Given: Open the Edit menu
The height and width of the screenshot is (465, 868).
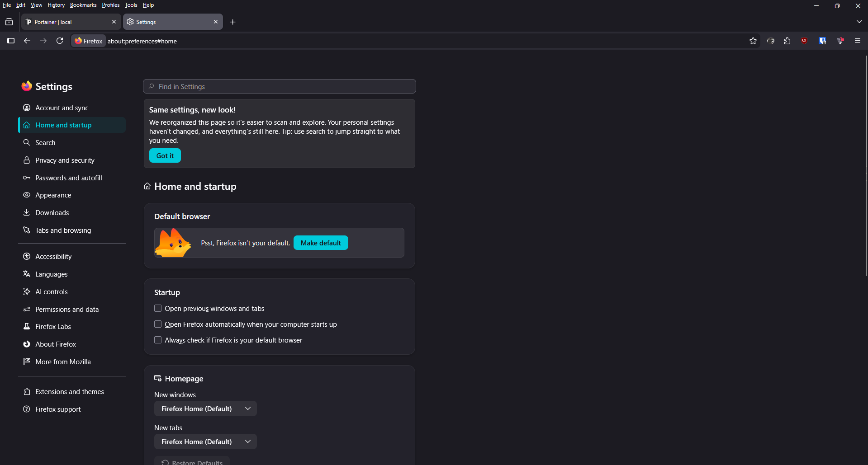Looking at the screenshot, I should 21,5.
